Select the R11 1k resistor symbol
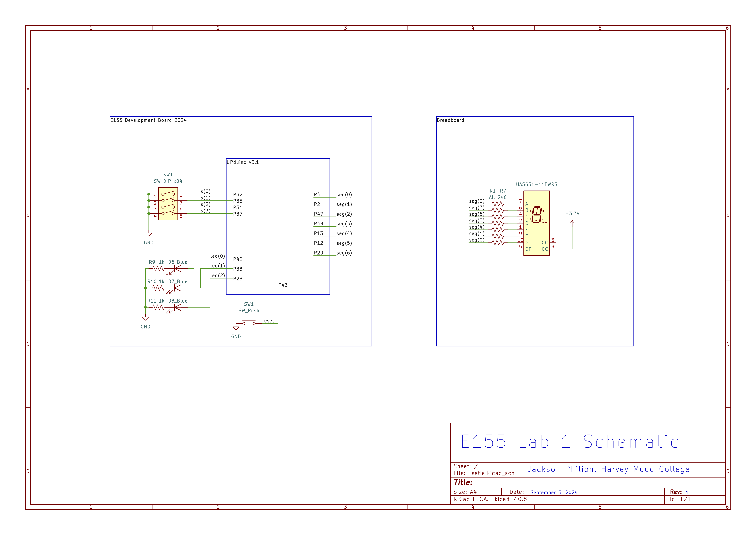756x535 pixels. tap(158, 307)
